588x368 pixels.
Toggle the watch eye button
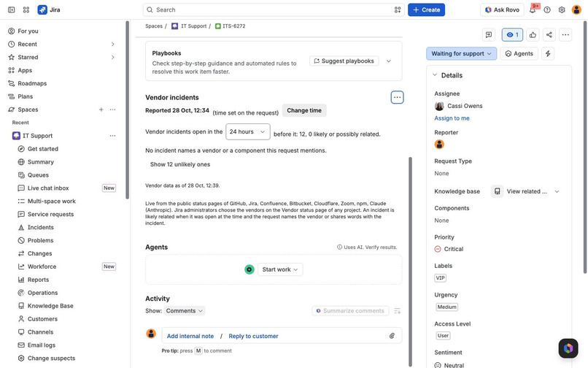[512, 35]
